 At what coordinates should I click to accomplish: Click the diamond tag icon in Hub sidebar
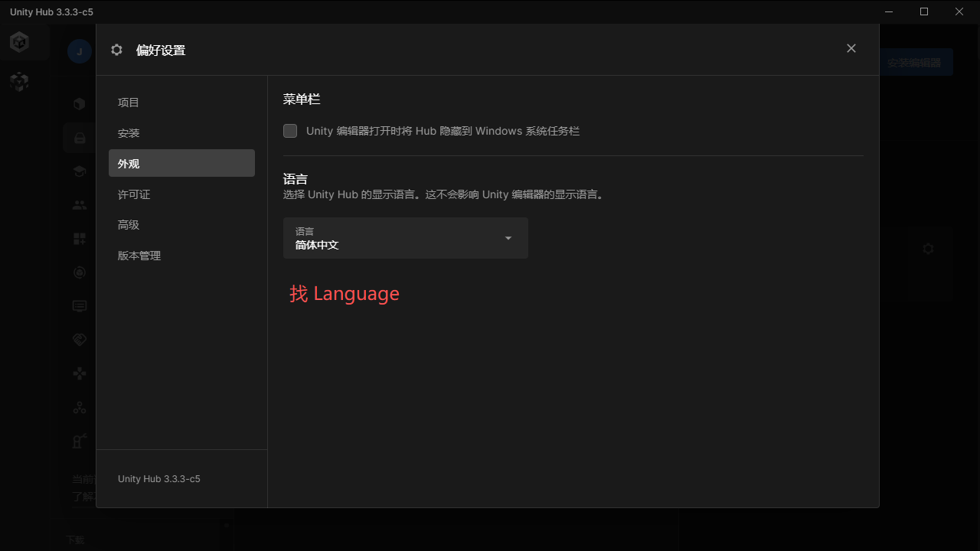(79, 340)
